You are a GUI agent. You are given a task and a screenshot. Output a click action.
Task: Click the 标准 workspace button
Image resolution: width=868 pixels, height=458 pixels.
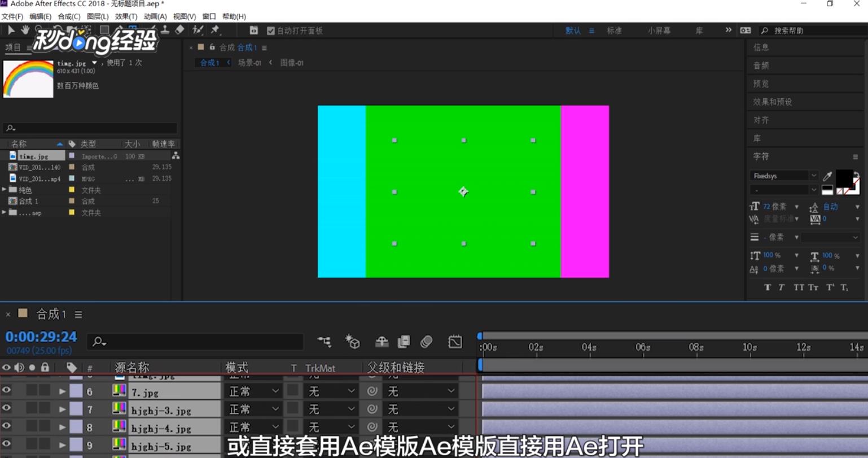(614, 30)
